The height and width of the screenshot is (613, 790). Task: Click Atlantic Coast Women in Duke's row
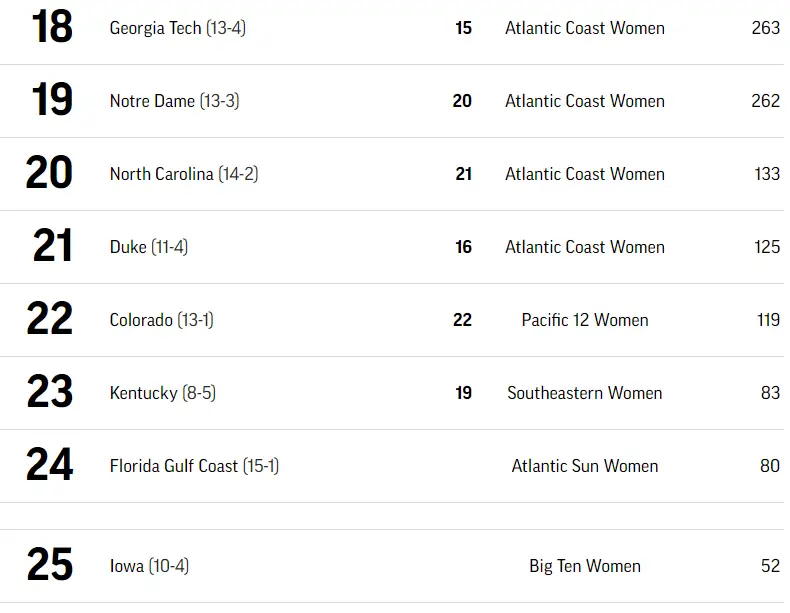click(x=584, y=247)
